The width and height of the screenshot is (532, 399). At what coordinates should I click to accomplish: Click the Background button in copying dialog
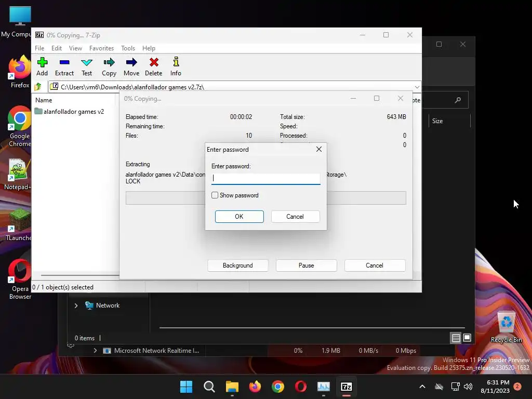pos(237,265)
